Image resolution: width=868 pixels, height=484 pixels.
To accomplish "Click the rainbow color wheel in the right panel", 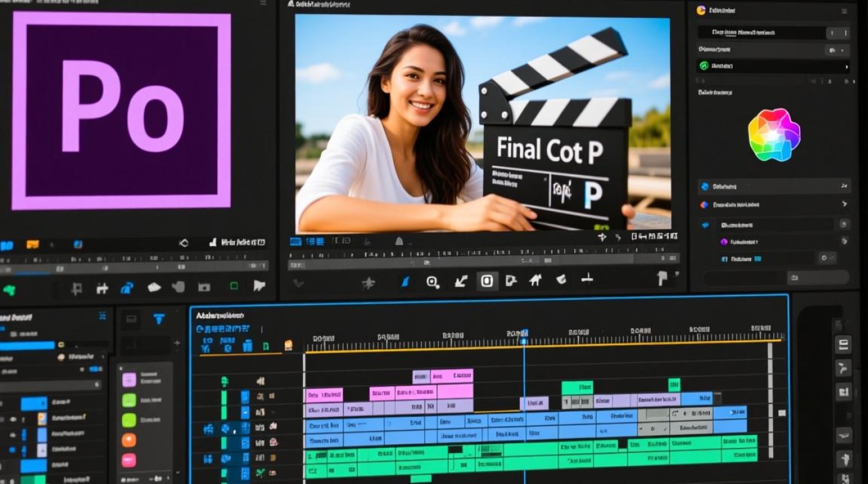I will [x=774, y=135].
